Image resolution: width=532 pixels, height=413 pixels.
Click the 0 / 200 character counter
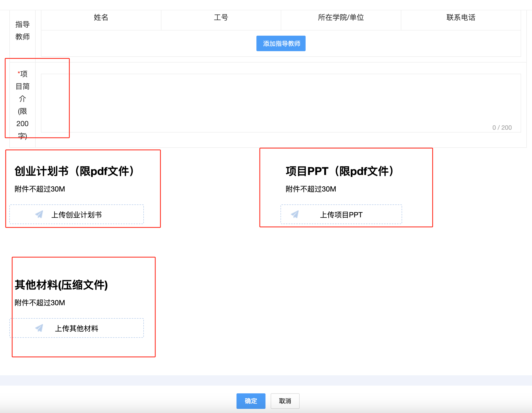[502, 127]
